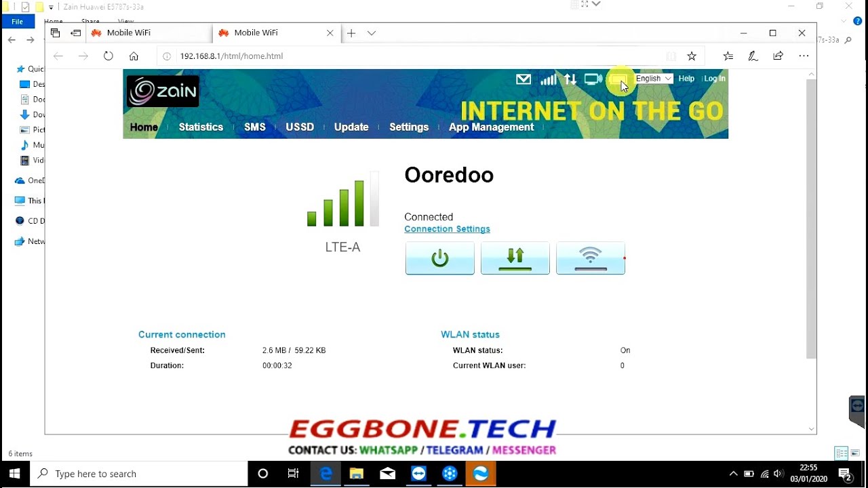Viewport: 868px width, 488px height.
Task: Open the Statistics menu
Action: click(x=201, y=127)
